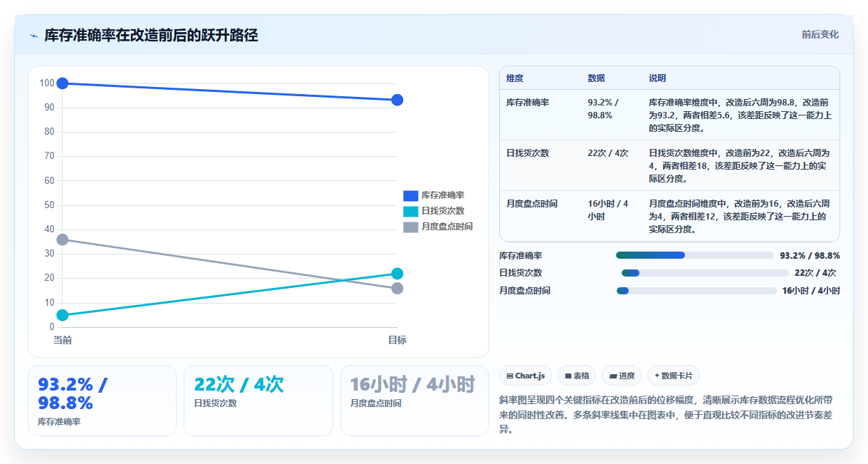Image resolution: width=868 pixels, height=464 pixels.
Task: Click the gray 月度盘点时间 point at 目标
Action: click(x=397, y=288)
